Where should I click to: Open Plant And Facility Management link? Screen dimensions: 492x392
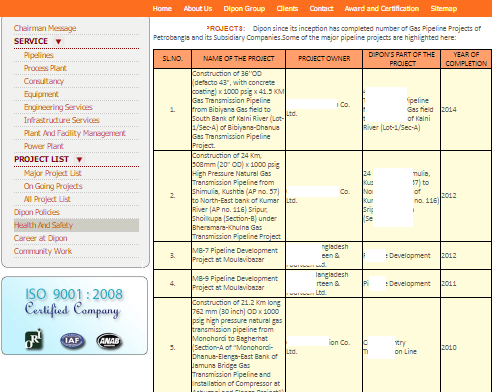74,133
